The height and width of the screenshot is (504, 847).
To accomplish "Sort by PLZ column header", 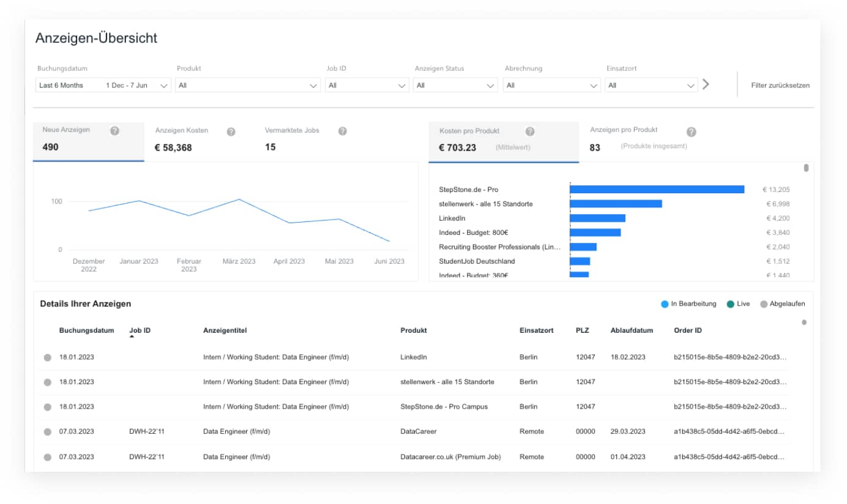I will pyautogui.click(x=583, y=330).
